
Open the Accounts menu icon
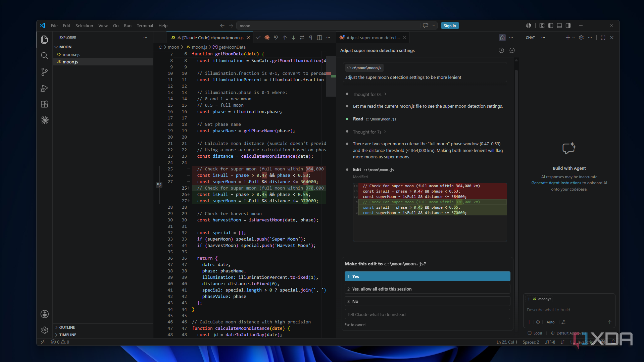[44, 314]
